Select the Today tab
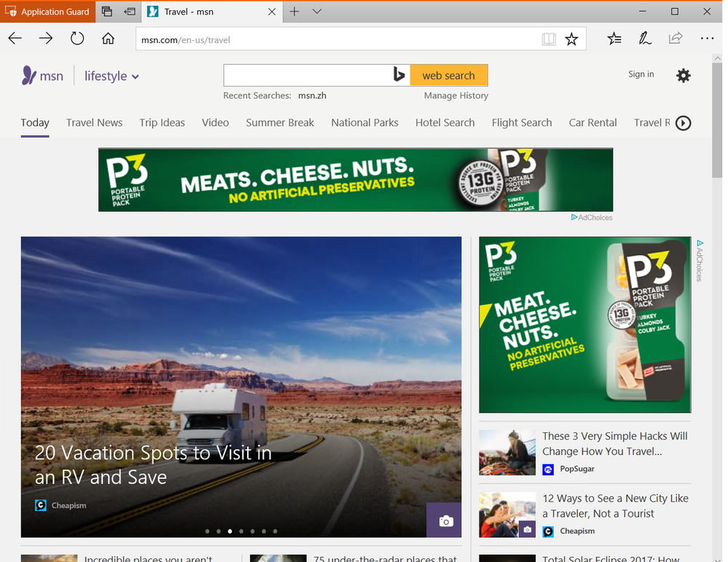 pyautogui.click(x=35, y=122)
